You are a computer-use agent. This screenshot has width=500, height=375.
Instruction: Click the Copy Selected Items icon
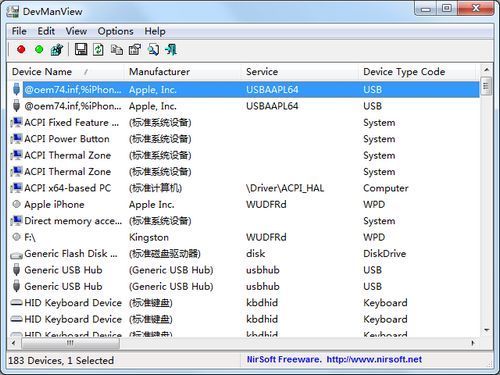(x=116, y=50)
